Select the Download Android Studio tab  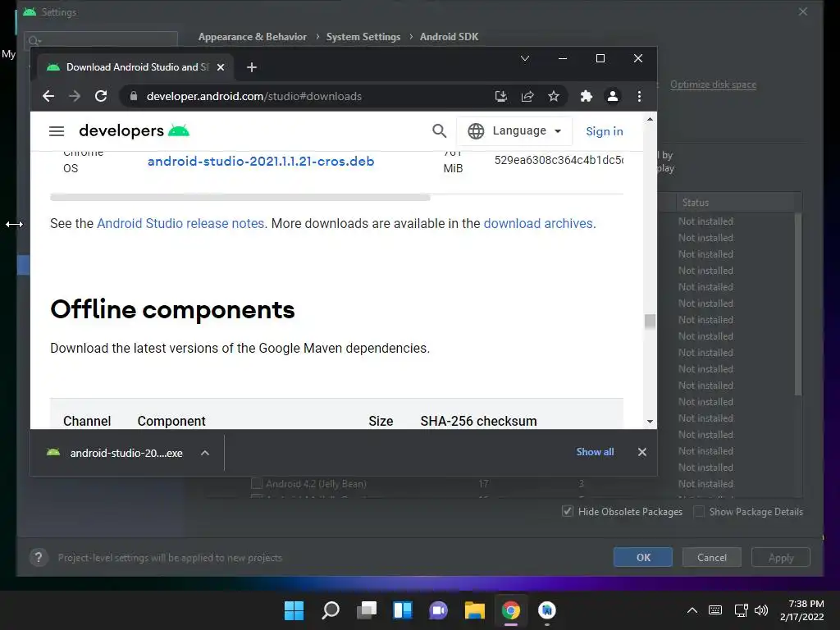(134, 67)
